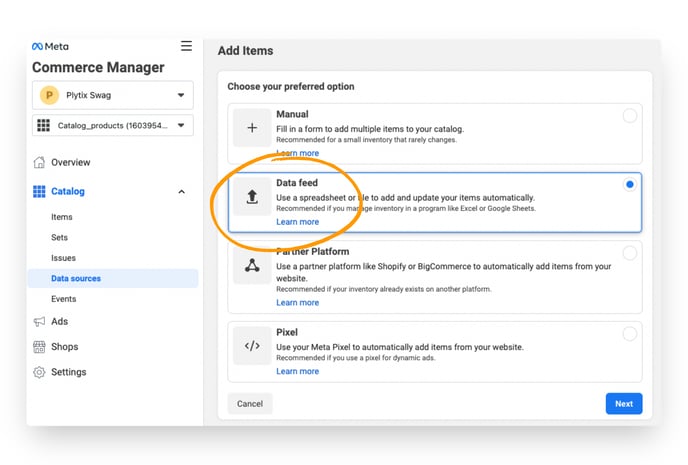
Task: Click the Data feed option title
Action: coord(297,183)
